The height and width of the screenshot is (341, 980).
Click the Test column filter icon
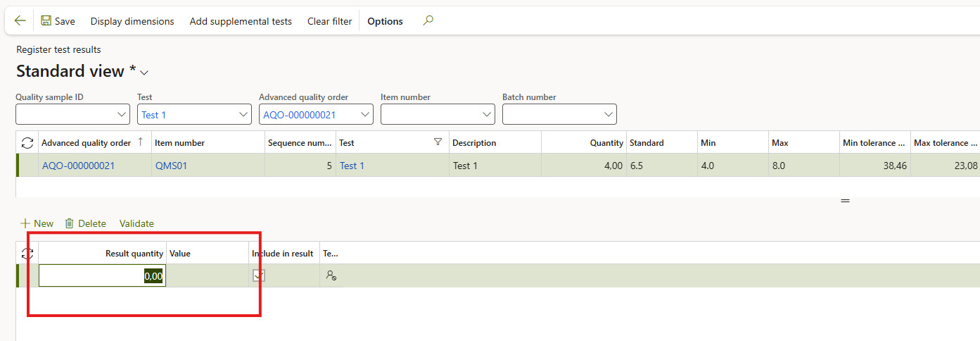click(438, 142)
